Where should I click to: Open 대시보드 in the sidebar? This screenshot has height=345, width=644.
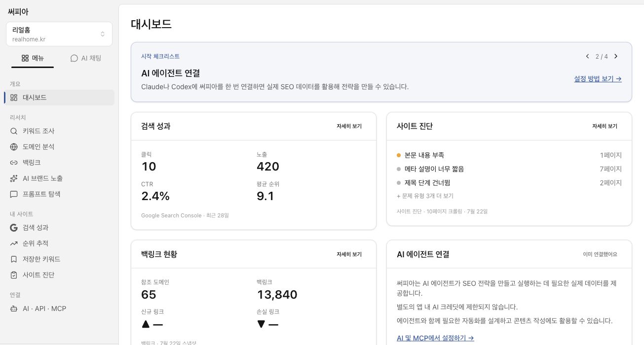59,98
